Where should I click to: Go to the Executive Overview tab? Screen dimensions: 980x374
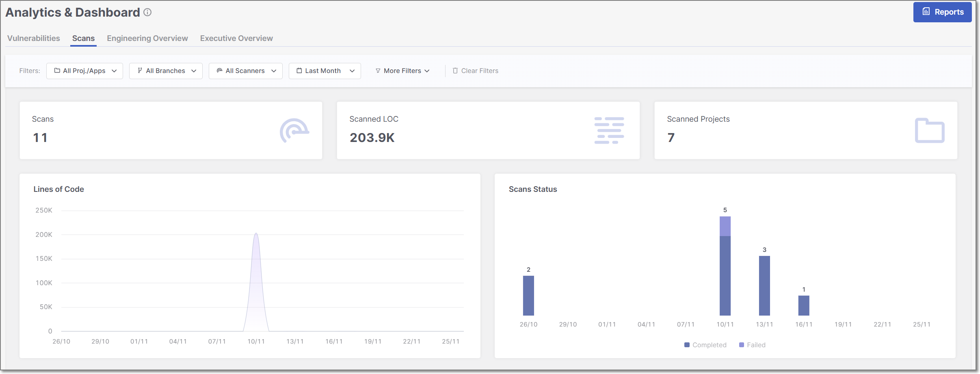(x=236, y=39)
